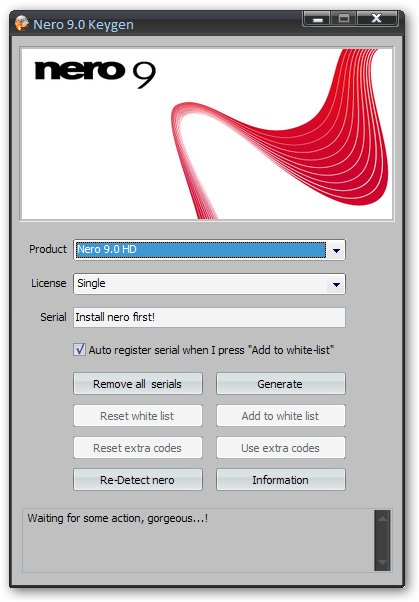Screen dimensions: 419x602
Task: Expand the License dropdown arrow
Action: (336, 284)
